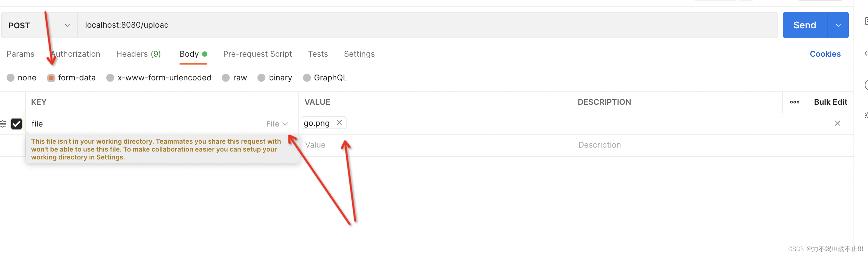Remove the go.png file attachment
Viewport: 868px width, 255px height.
[339, 123]
